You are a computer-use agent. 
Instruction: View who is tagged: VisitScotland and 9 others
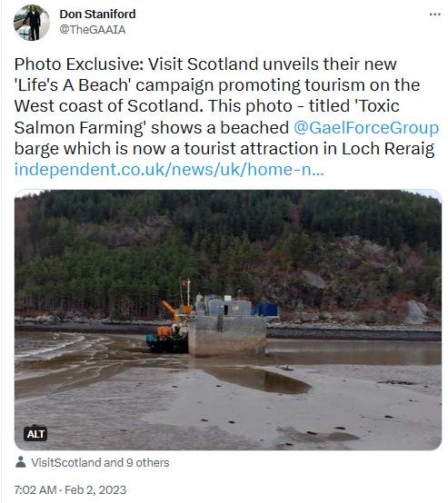(x=100, y=462)
